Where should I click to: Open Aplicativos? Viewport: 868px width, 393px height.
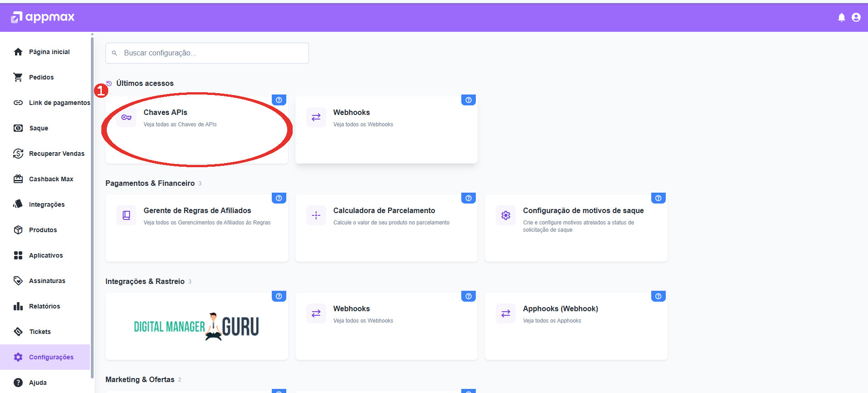45,255
